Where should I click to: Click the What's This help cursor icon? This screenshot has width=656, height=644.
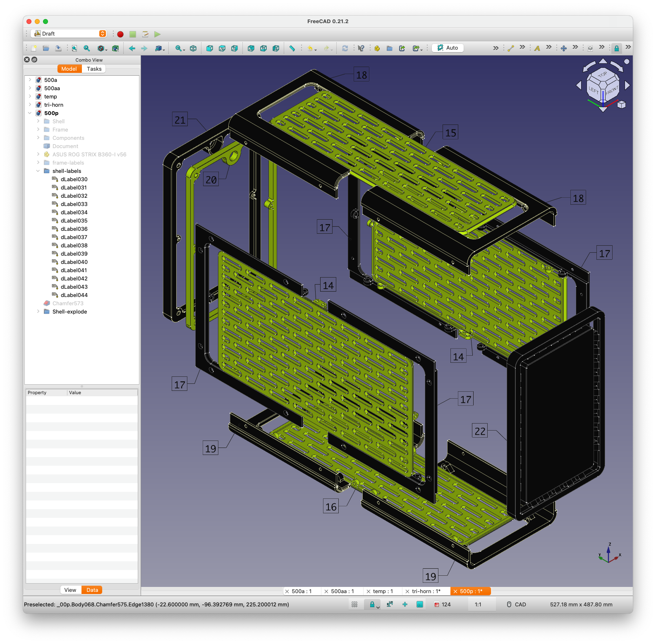[362, 48]
